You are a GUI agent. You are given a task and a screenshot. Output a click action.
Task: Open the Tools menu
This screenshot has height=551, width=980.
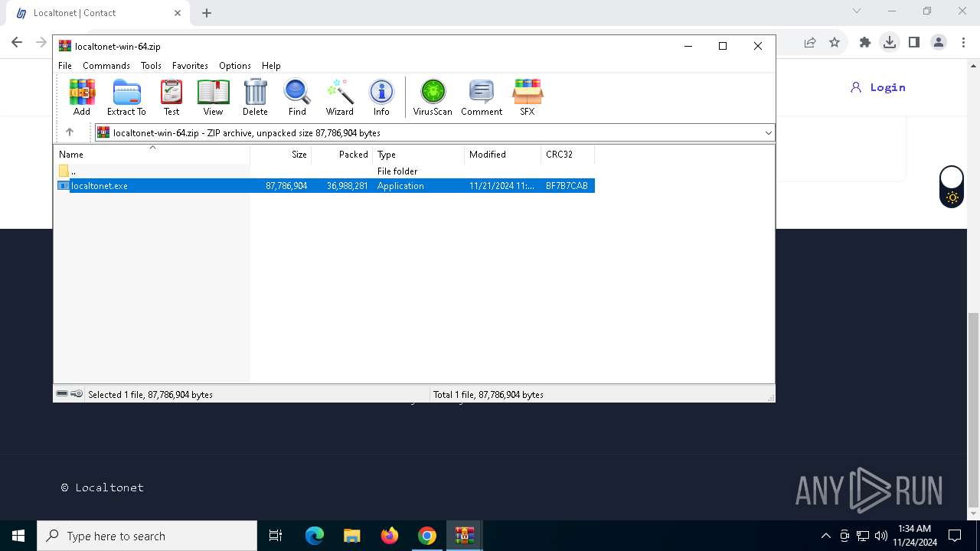pyautogui.click(x=151, y=66)
